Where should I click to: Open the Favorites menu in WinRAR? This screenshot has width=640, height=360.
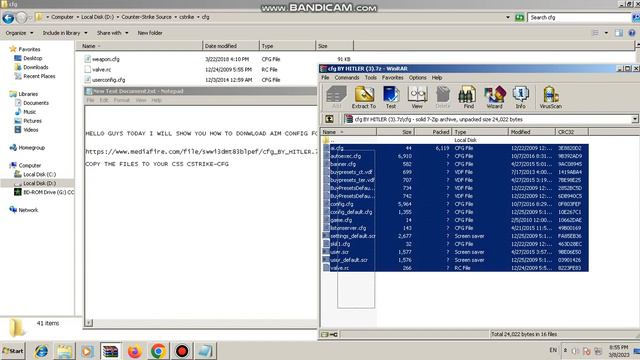click(393, 78)
